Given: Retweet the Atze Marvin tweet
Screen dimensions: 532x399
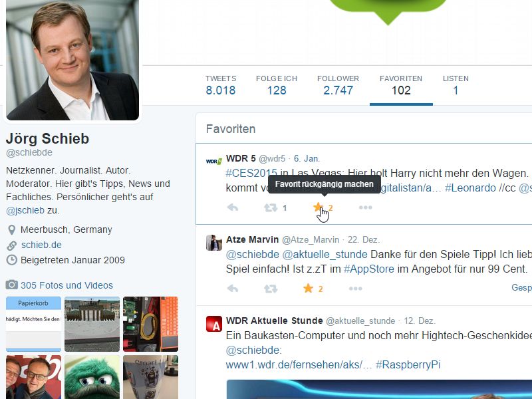Looking at the screenshot, I should (271, 289).
